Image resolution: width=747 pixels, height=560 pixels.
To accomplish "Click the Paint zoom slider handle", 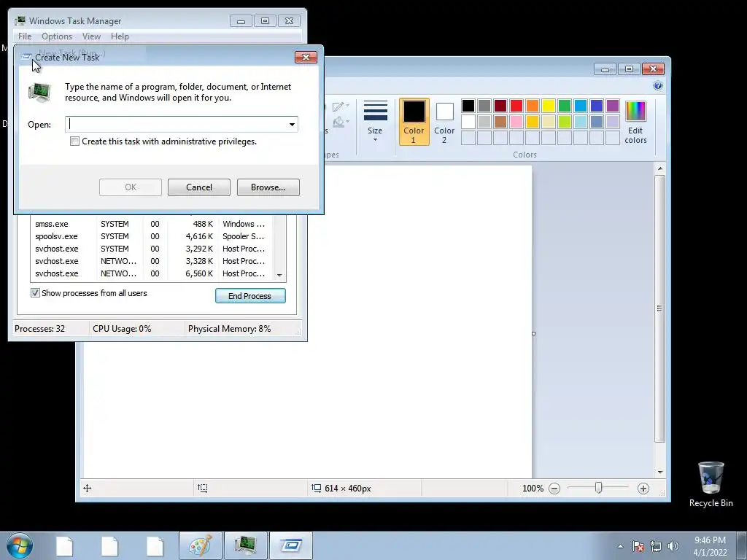I will pyautogui.click(x=598, y=488).
